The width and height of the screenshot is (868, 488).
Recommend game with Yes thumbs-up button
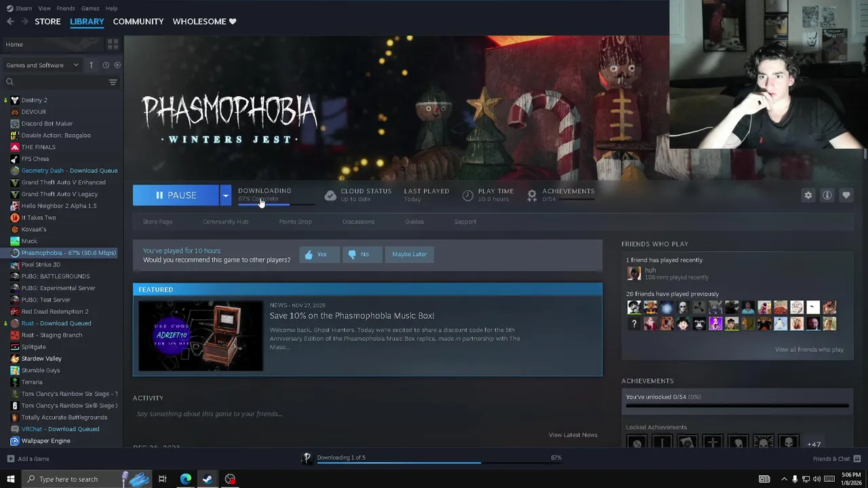tap(319, 254)
